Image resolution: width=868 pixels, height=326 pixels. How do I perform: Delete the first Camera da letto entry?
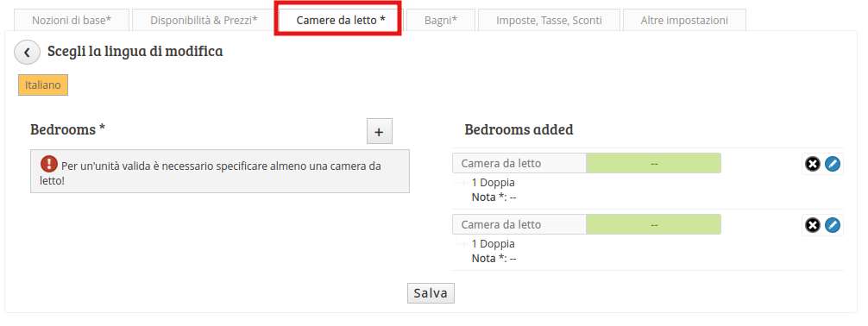click(x=812, y=164)
